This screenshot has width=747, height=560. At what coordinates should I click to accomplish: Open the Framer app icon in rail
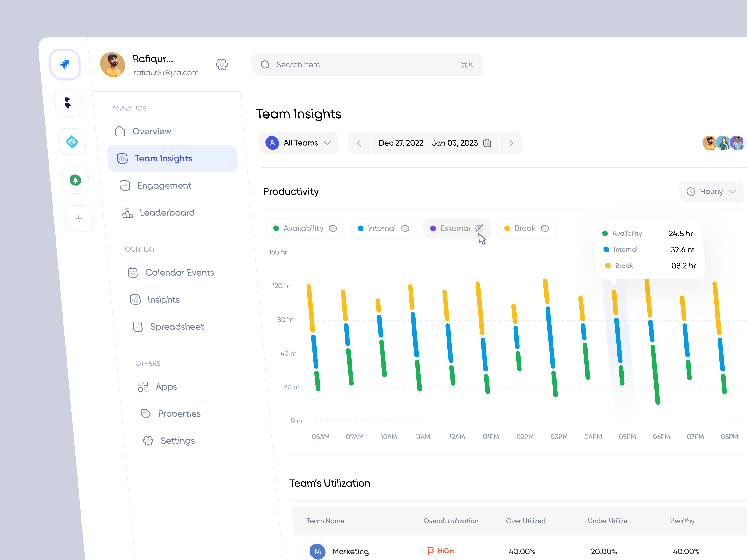68,103
